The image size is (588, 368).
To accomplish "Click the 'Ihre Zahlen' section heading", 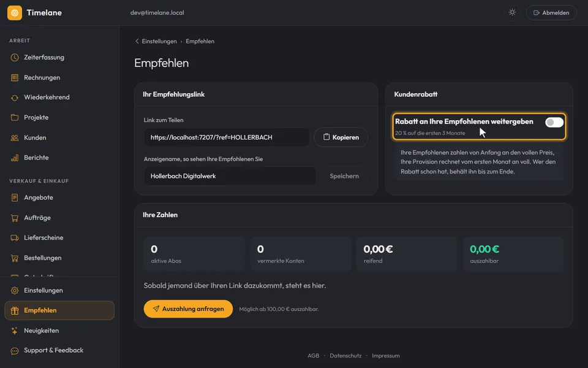I will (160, 215).
